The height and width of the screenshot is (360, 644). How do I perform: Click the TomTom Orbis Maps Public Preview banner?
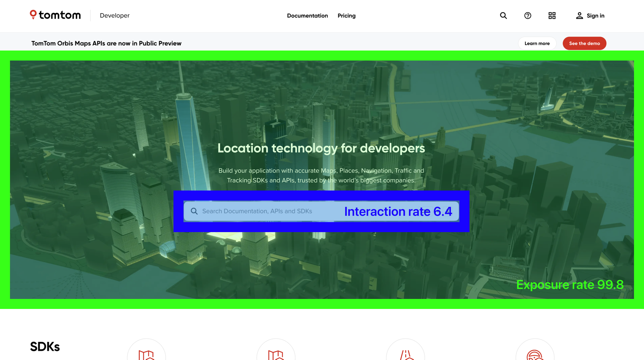pos(106,43)
